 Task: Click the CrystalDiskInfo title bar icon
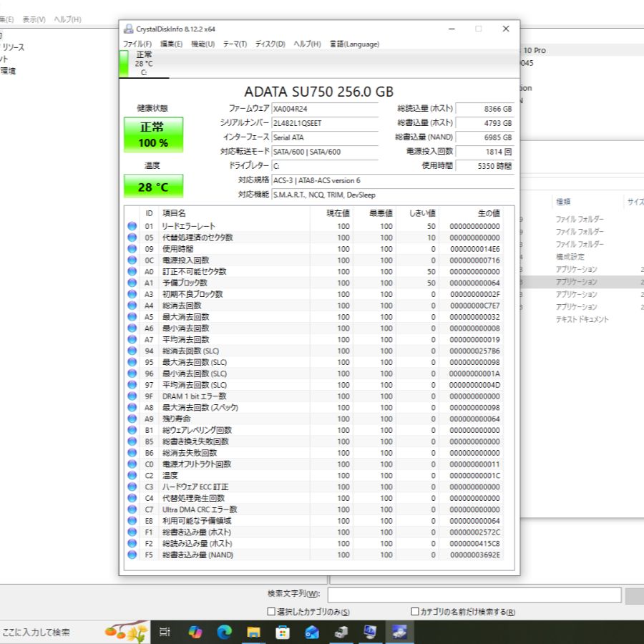(x=129, y=29)
